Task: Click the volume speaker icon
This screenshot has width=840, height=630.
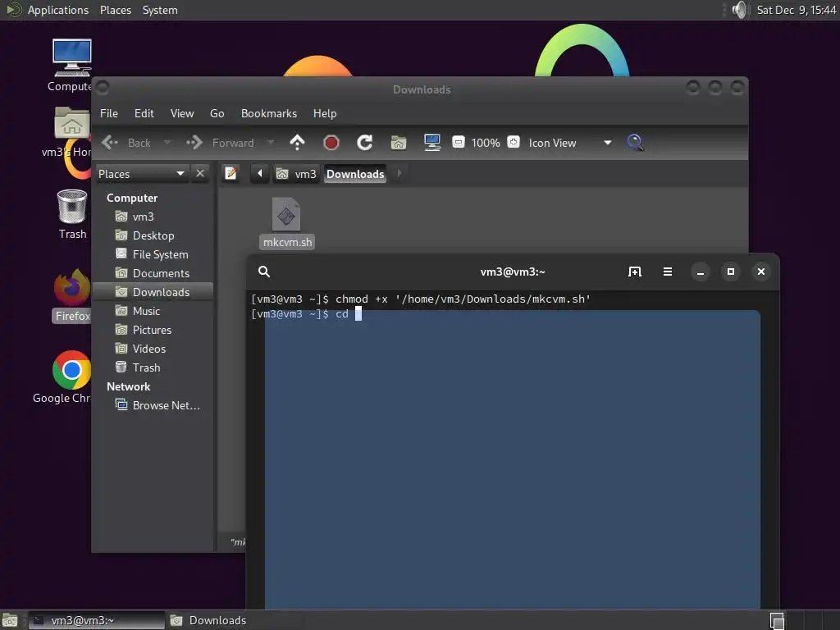Action: click(x=739, y=10)
